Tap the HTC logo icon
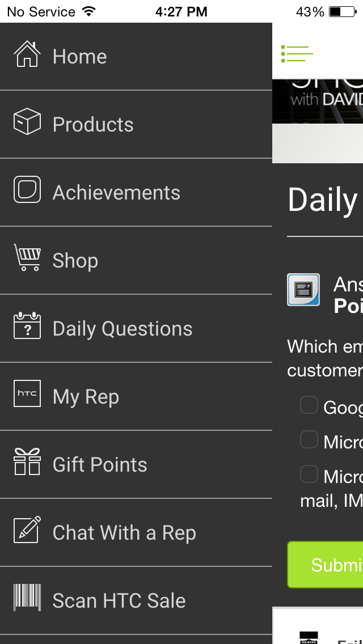This screenshot has height=644, width=363. (x=27, y=394)
